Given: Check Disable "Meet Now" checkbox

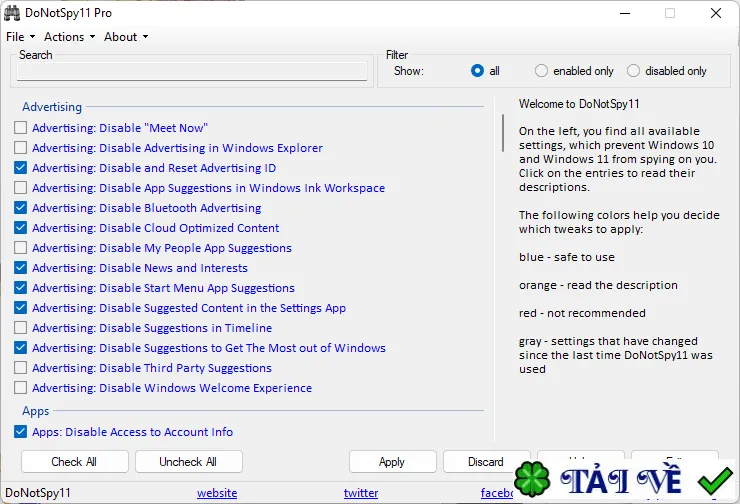Looking at the screenshot, I should click(x=20, y=127).
